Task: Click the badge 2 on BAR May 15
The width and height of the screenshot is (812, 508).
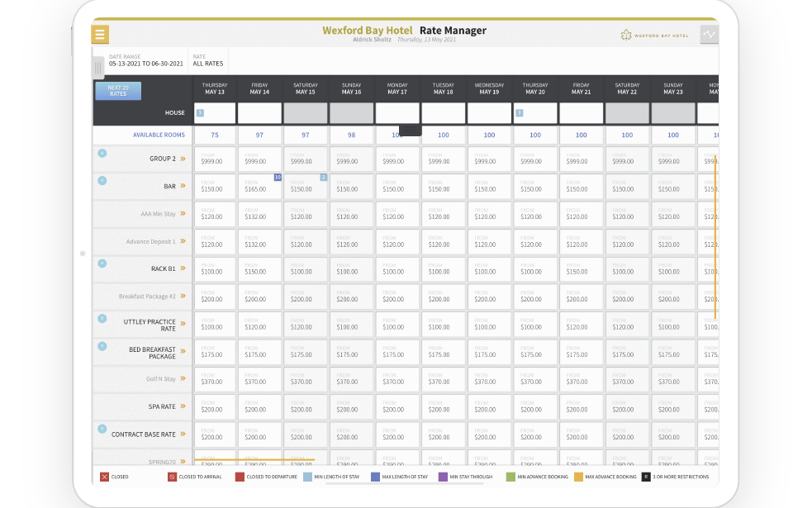Action: click(x=323, y=177)
